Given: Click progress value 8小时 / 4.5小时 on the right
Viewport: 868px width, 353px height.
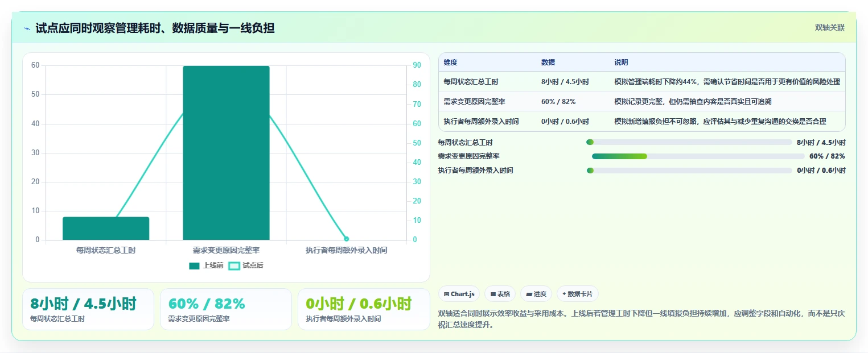Looking at the screenshot, I should tap(821, 142).
